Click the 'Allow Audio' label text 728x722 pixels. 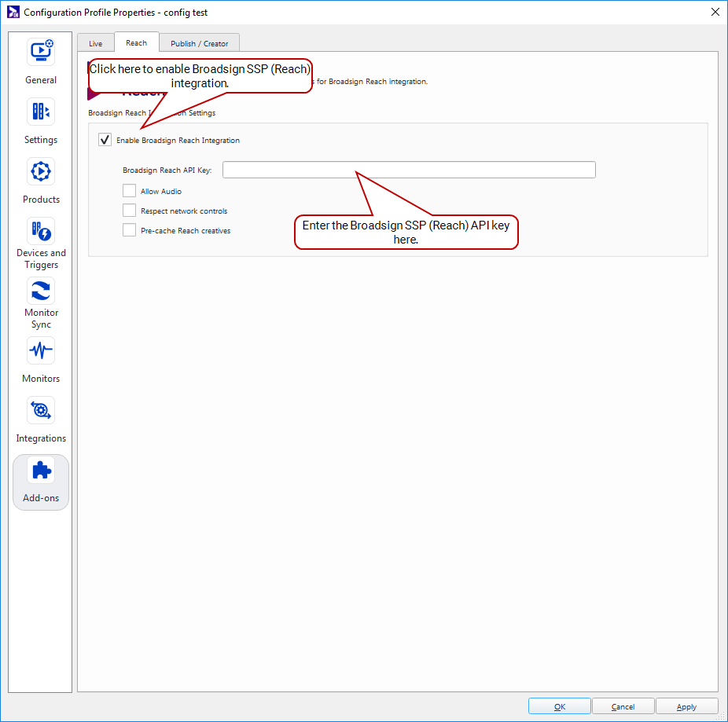pos(161,191)
